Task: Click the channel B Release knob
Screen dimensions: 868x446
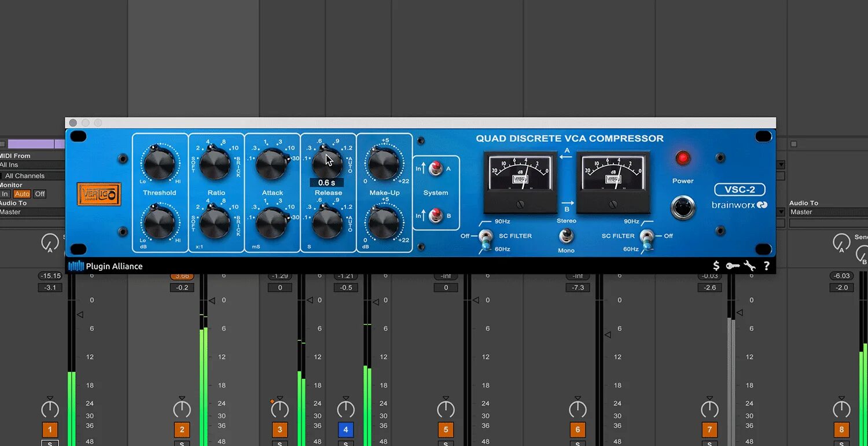Action: pyautogui.click(x=328, y=223)
